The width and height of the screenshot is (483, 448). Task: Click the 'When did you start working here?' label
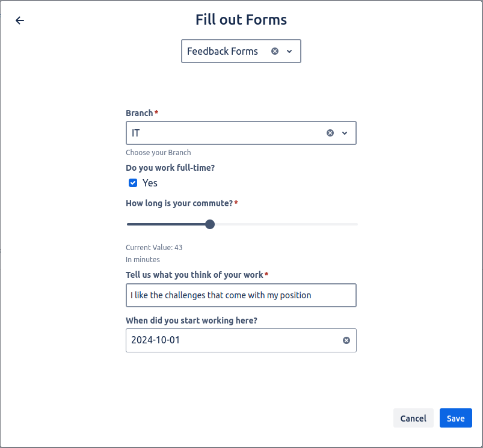[191, 321]
